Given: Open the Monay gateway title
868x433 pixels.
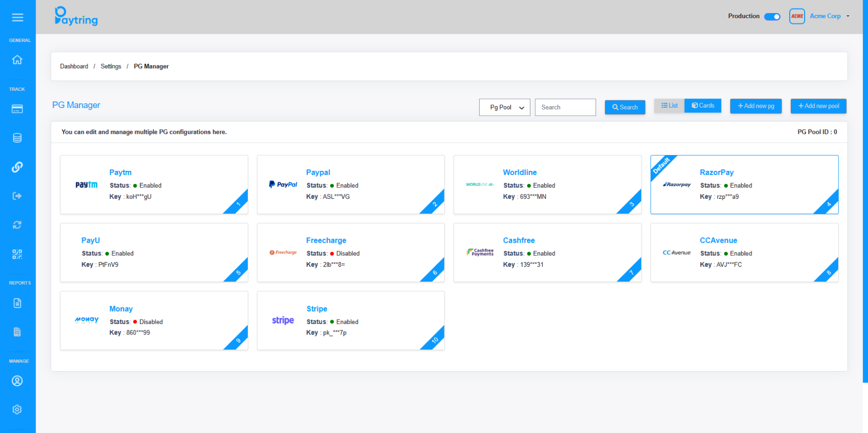Looking at the screenshot, I should click(x=121, y=309).
